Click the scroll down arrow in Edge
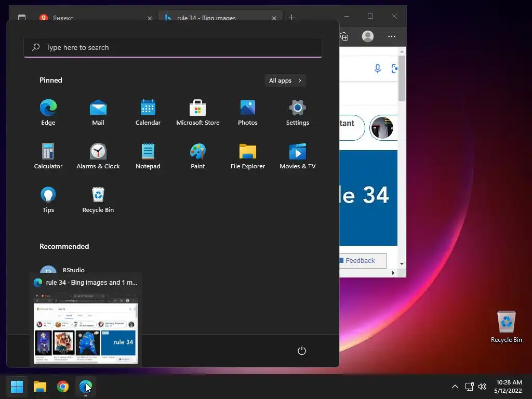 point(402,263)
